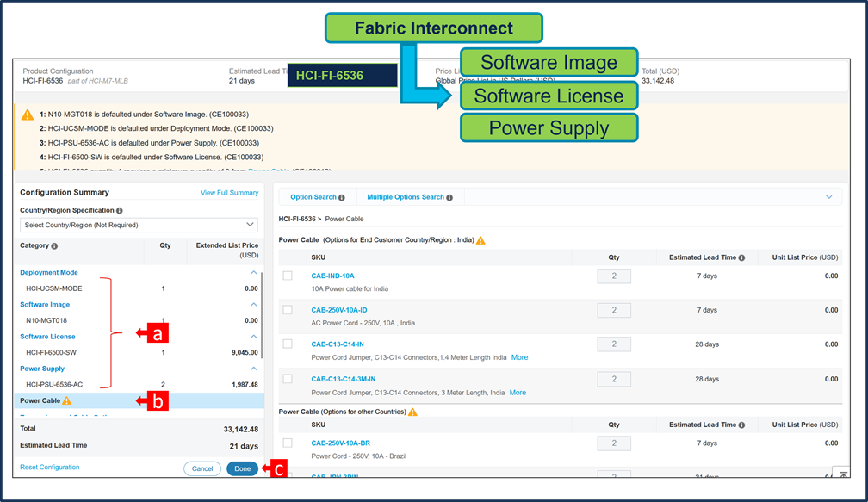
Task: Click info icon by first Estimated Lead Time header
Action: (741, 258)
